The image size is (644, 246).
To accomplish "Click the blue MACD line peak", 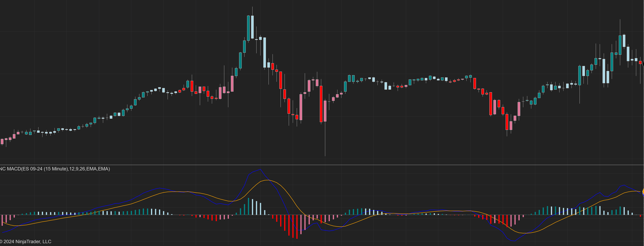I will [x=260, y=170].
